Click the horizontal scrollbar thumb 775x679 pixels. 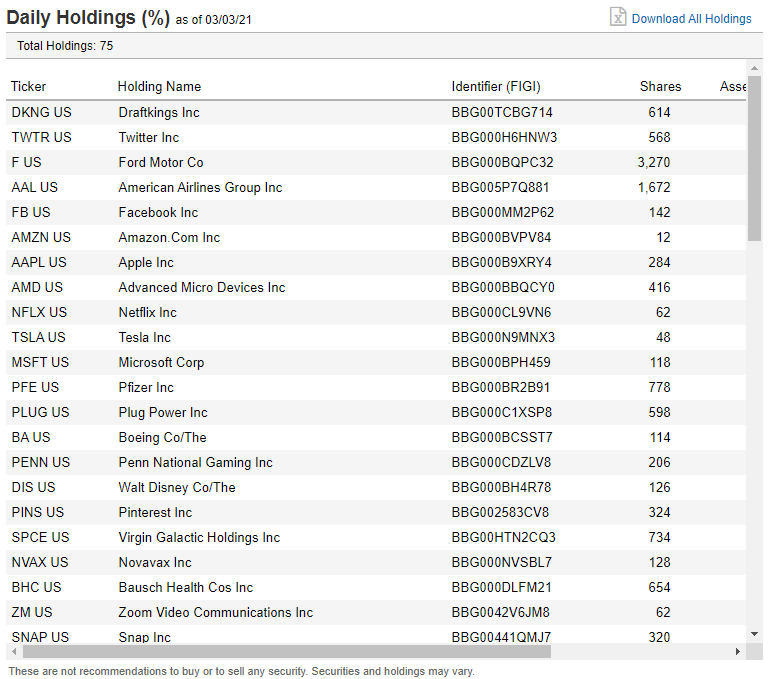(287, 651)
